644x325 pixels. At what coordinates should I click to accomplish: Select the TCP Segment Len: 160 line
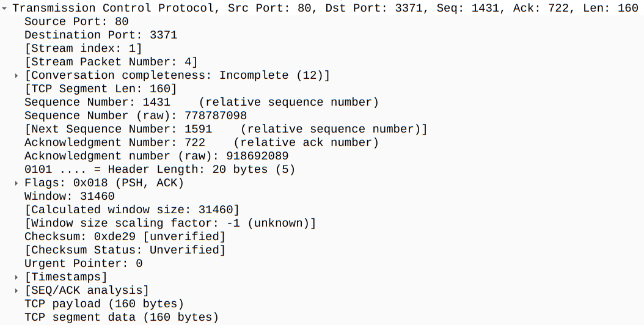click(100, 89)
